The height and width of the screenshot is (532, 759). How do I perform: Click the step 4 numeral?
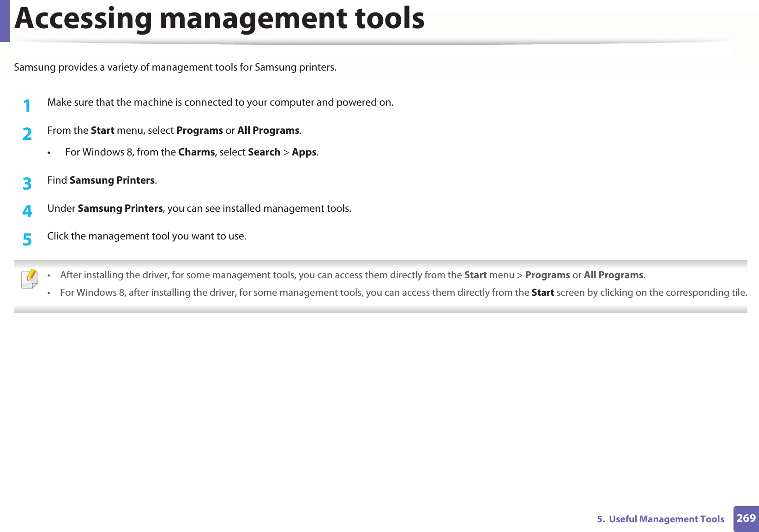(x=28, y=212)
